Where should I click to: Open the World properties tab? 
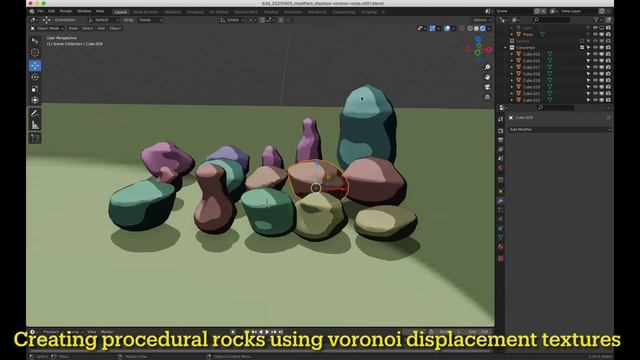(501, 168)
